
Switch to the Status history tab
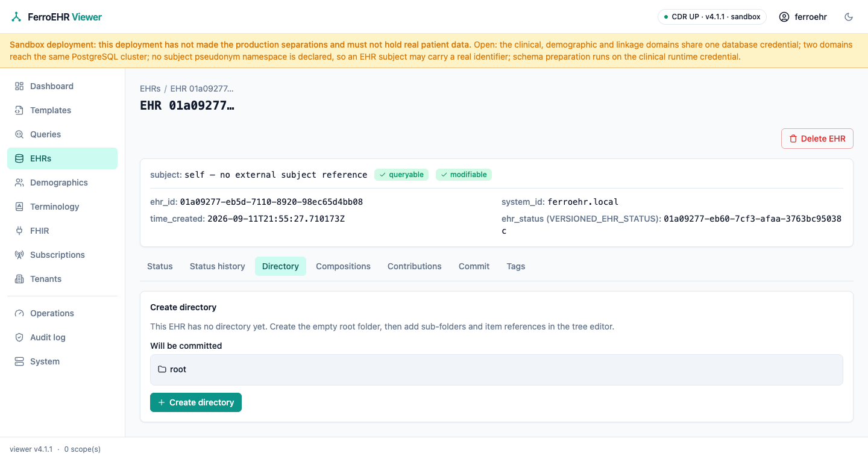pyautogui.click(x=218, y=266)
